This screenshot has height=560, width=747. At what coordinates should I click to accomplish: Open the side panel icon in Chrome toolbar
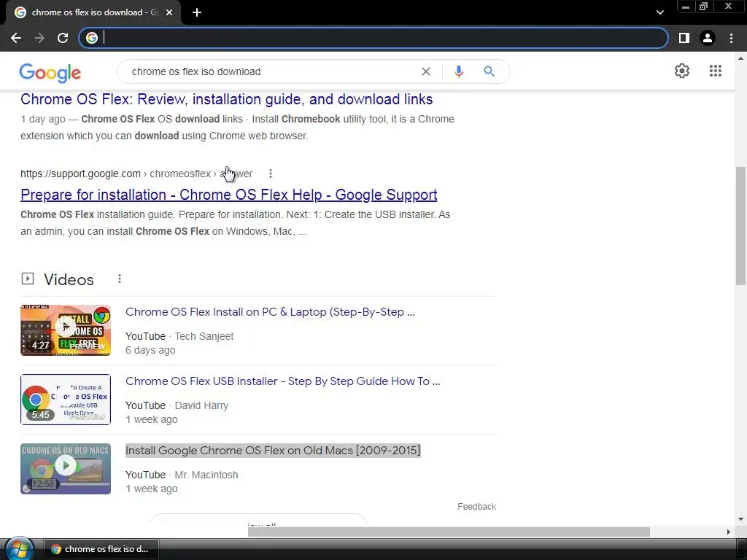[x=684, y=38]
